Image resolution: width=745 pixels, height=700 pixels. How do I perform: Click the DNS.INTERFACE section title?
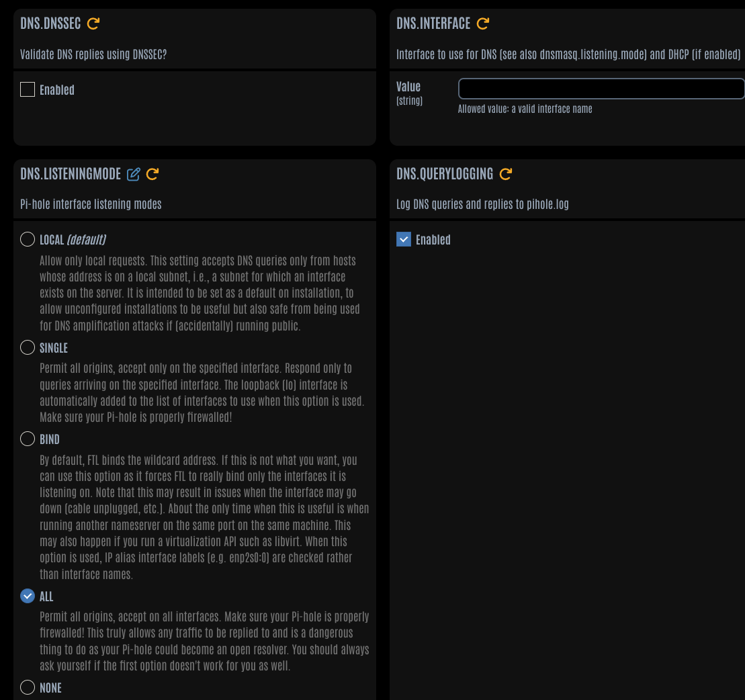pyautogui.click(x=433, y=24)
